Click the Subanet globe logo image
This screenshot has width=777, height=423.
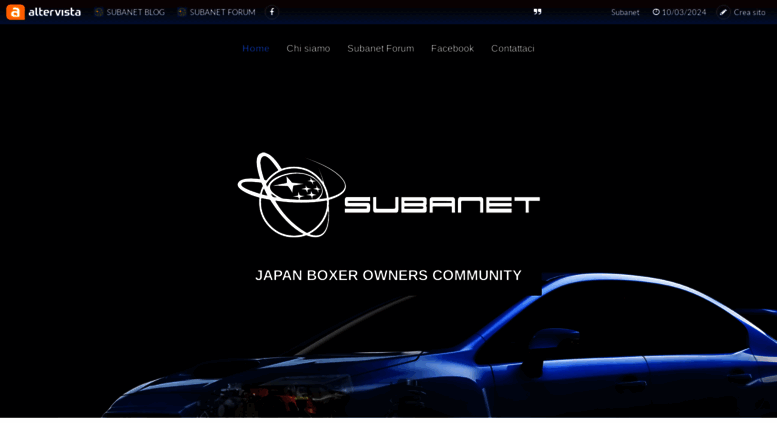pos(292,195)
